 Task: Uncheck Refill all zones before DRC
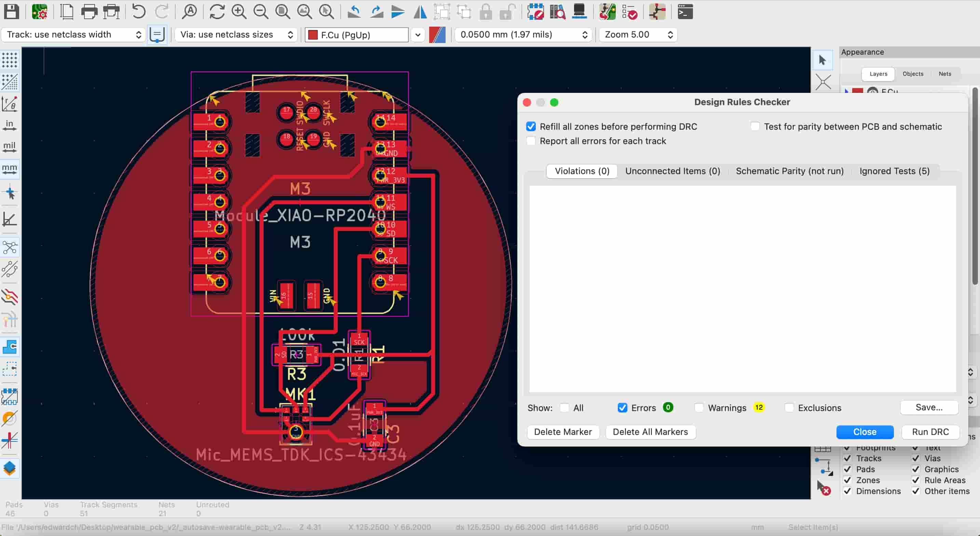pos(531,127)
